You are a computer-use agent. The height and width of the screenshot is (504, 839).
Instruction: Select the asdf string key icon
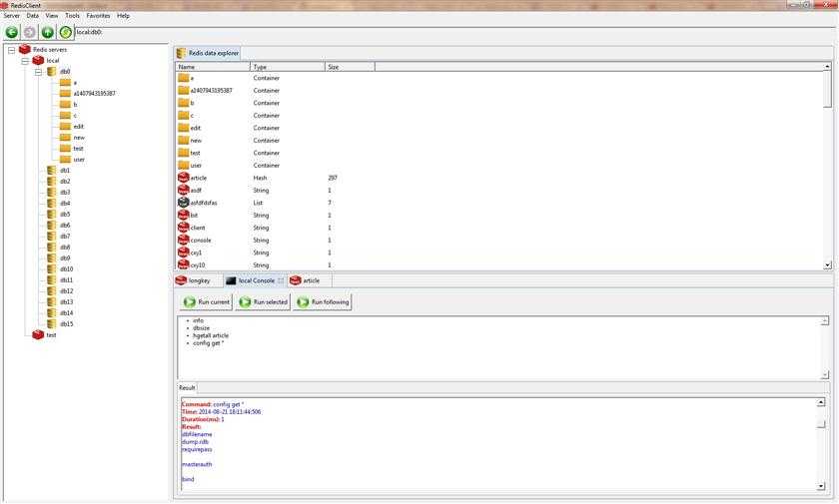point(183,190)
